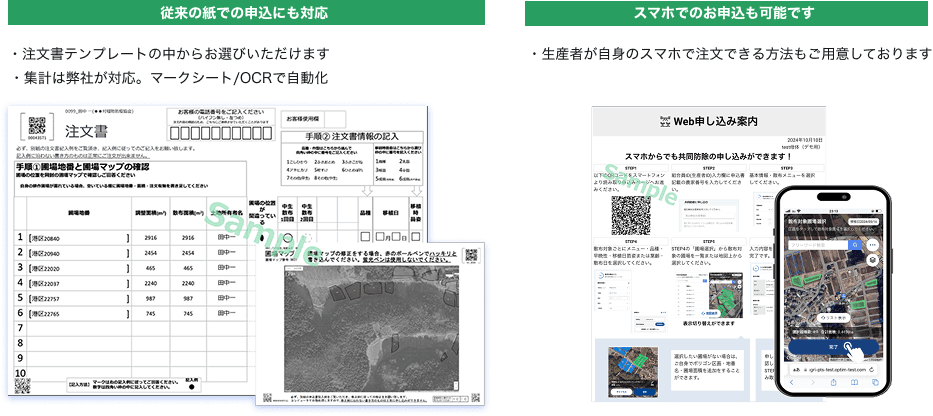Tap the magnifier search button in the phone map
The width and height of the screenshot is (933, 416).
point(855,245)
